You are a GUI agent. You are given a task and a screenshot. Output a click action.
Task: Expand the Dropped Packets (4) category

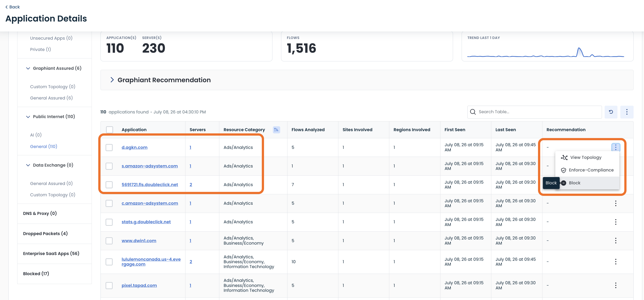[45, 234]
